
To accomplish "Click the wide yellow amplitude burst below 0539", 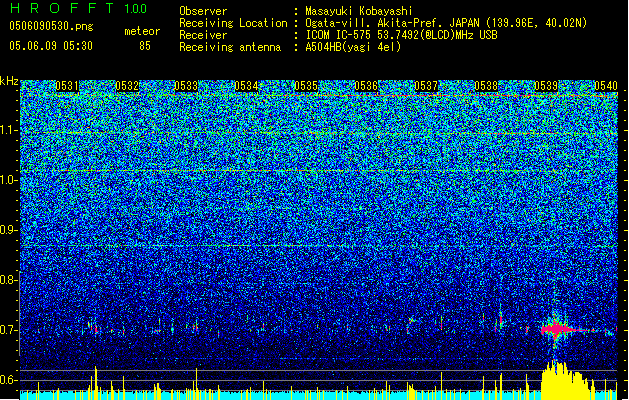I will point(566,380).
